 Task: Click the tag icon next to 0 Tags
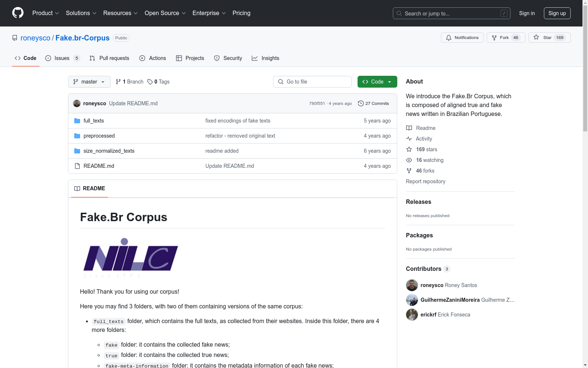(150, 82)
